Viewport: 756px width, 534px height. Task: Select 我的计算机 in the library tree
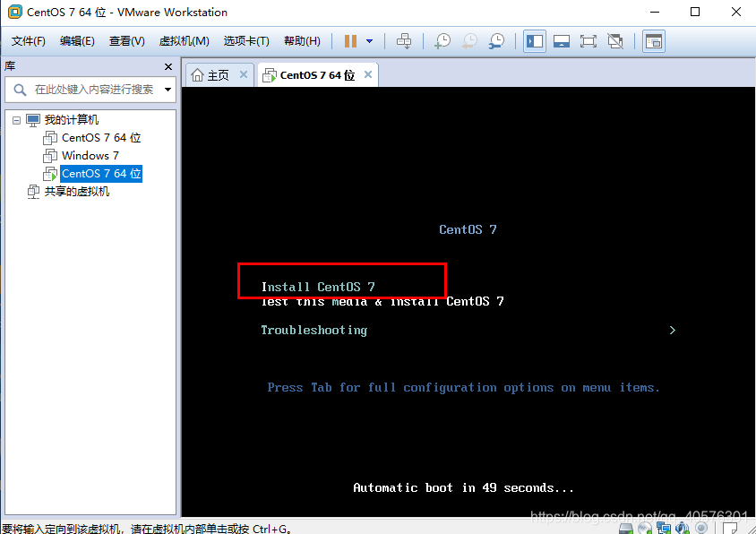(72, 120)
